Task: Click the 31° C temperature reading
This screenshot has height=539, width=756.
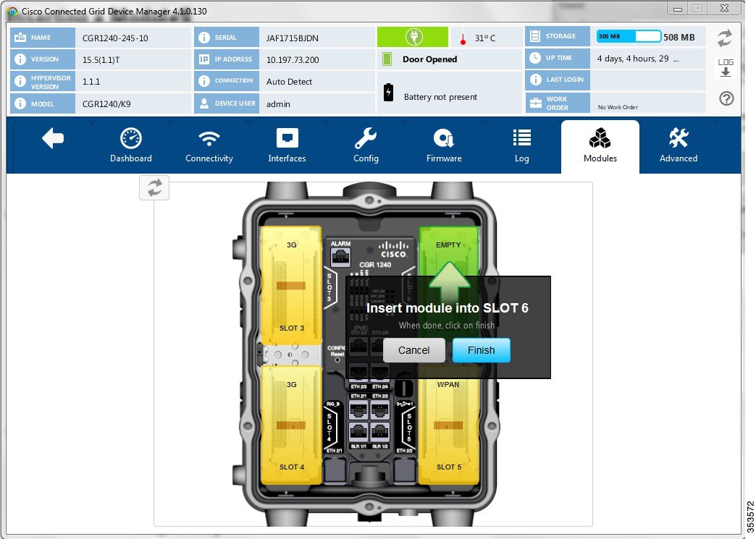Action: click(x=485, y=38)
